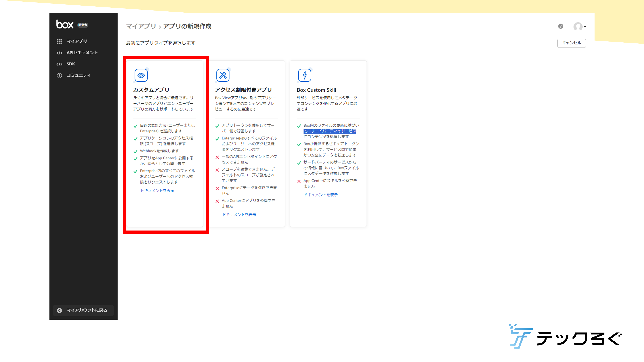Select the カスタムアプリ card icon
Screen dimensions: 644x362
141,75
